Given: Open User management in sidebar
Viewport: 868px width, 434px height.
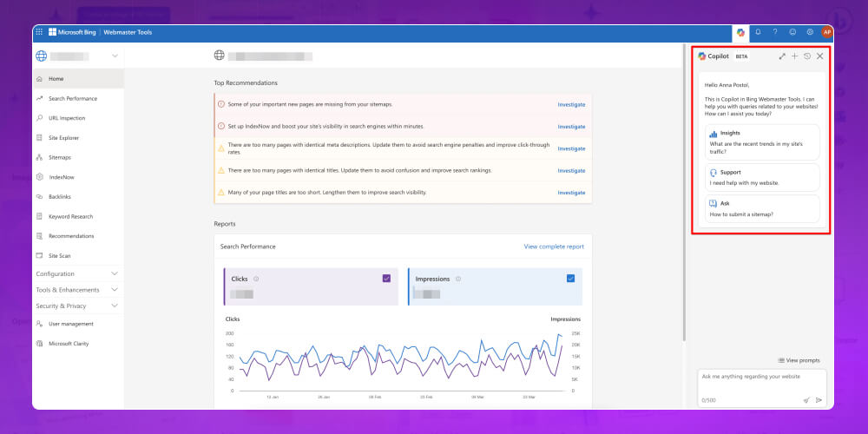Looking at the screenshot, I should click(x=78, y=324).
